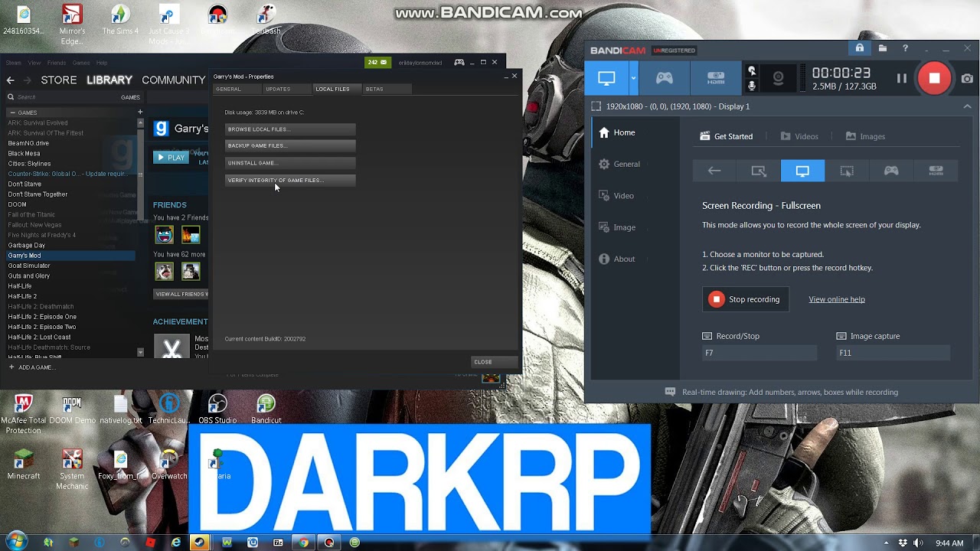This screenshot has height=551, width=980.
Task: Take a screenshot with Bandicam camera icon
Action: 967,78
